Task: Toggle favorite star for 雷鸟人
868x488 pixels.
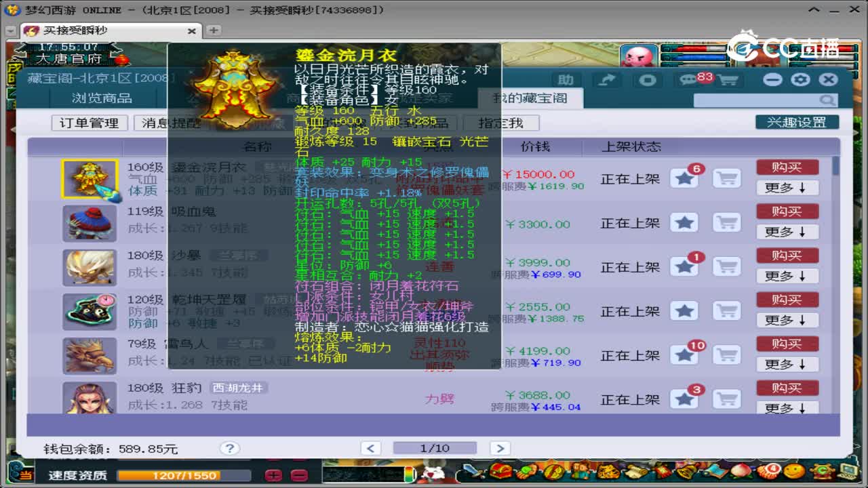Action: click(x=684, y=354)
